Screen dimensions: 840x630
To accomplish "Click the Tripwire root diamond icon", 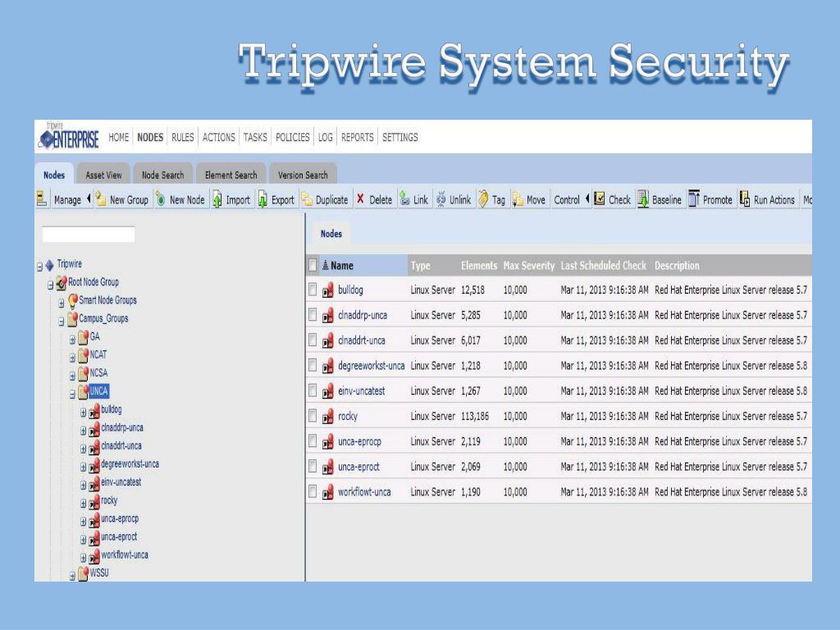I will (x=50, y=265).
